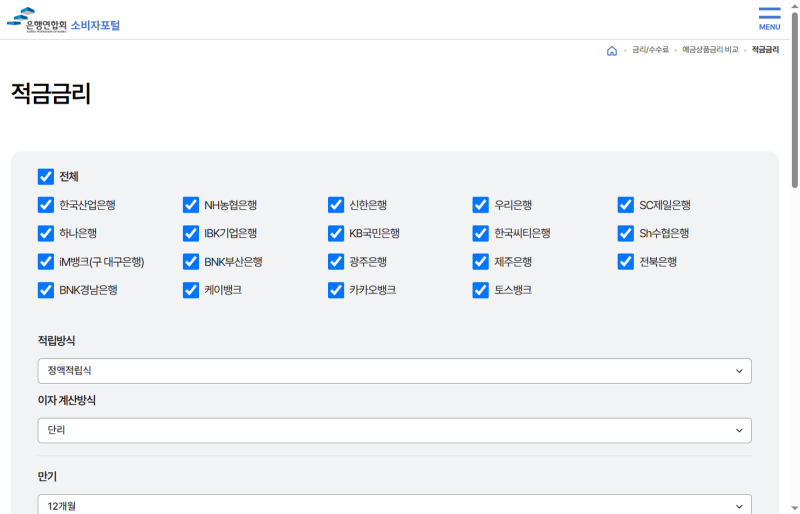Viewport: 800px width, 514px height.
Task: Open the MENU hamburger icon
Action: pos(769,19)
